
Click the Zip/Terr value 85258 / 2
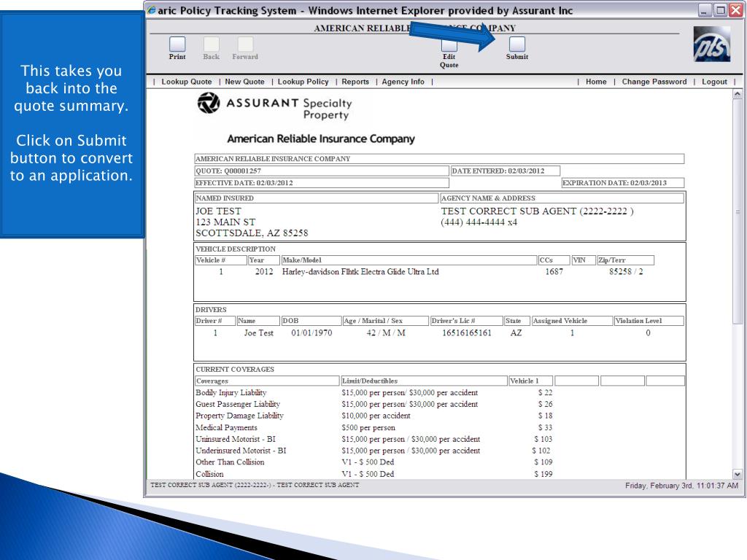[626, 271]
